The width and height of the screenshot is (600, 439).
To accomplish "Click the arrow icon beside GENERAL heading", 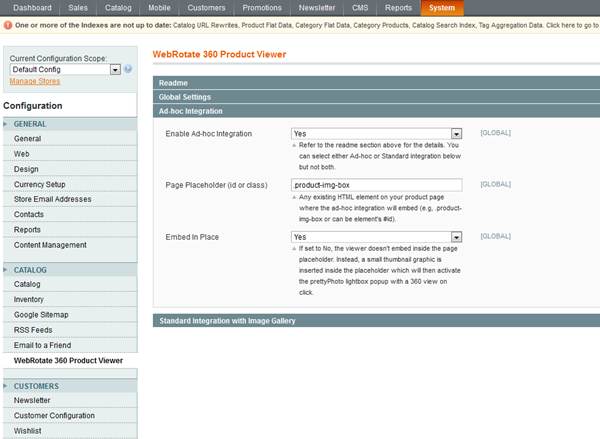I will pos(7,124).
